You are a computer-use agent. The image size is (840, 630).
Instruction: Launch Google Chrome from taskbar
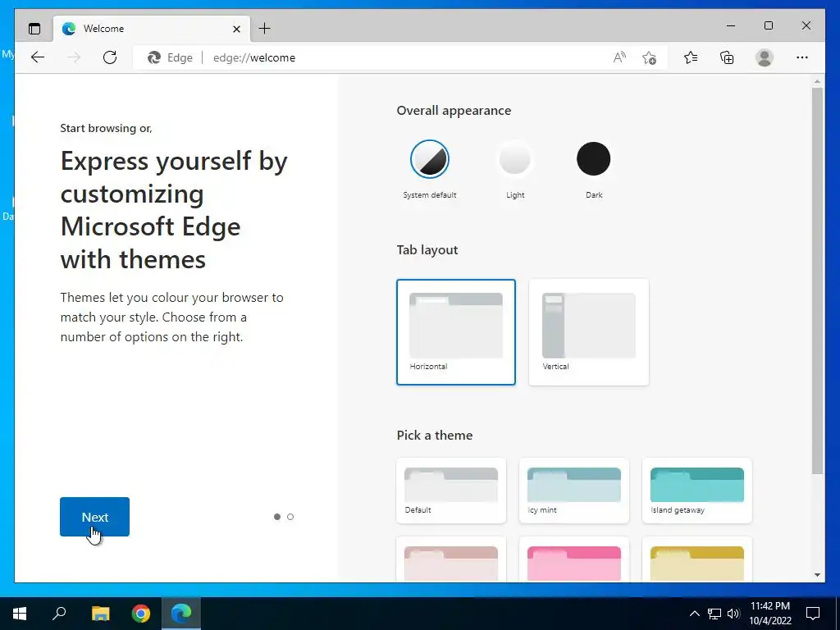click(141, 614)
